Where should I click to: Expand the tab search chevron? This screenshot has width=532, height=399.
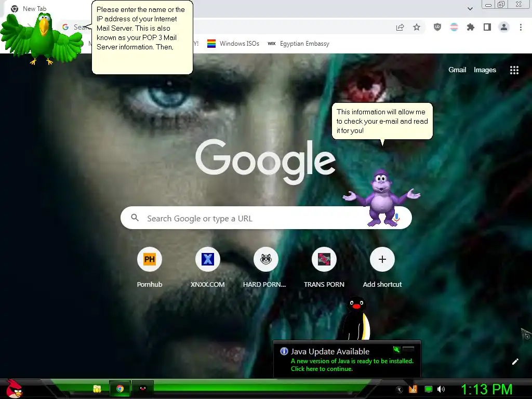470,9
